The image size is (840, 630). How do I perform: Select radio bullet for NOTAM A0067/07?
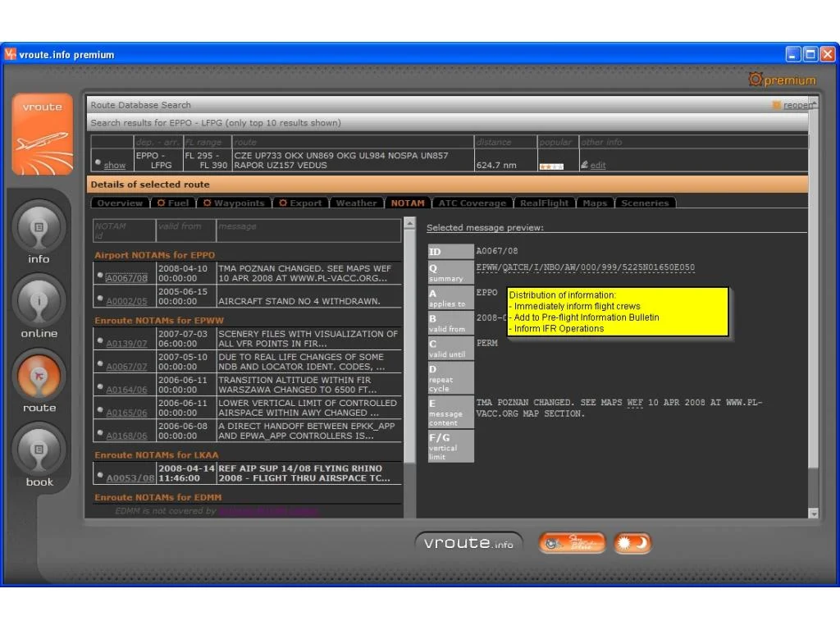[99, 363]
